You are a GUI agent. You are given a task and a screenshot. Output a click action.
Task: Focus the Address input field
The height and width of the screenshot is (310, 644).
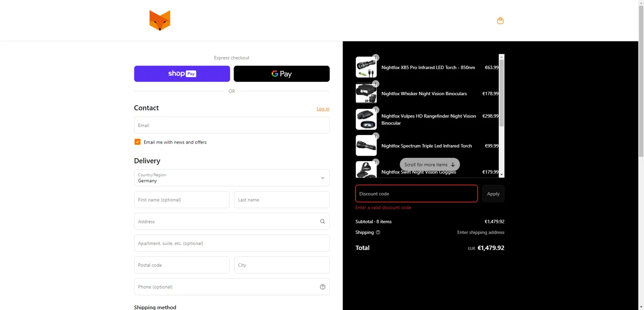232,222
